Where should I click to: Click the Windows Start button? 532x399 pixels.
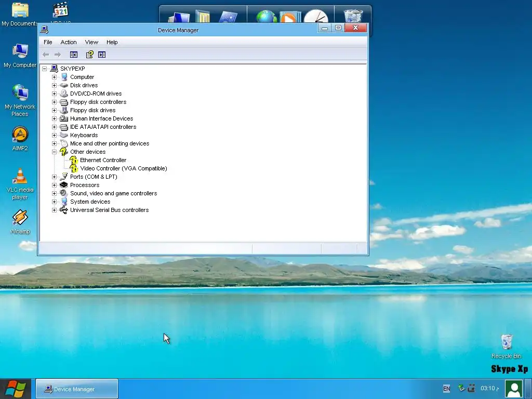point(16,389)
